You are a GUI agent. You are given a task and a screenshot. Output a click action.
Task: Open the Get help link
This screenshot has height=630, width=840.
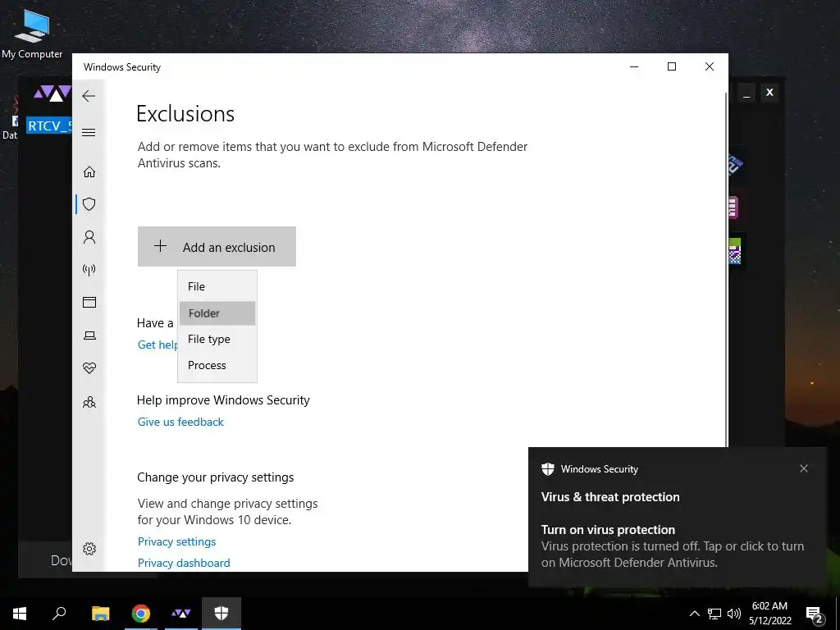click(157, 345)
